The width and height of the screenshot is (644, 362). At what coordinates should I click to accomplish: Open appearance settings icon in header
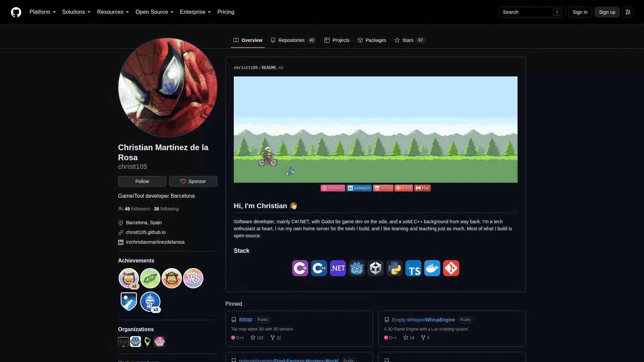coord(628,12)
